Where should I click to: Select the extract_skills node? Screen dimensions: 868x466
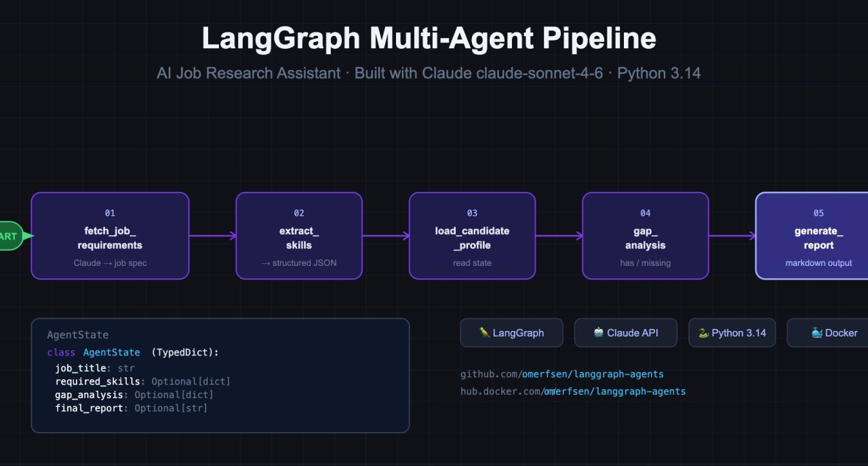pos(299,235)
